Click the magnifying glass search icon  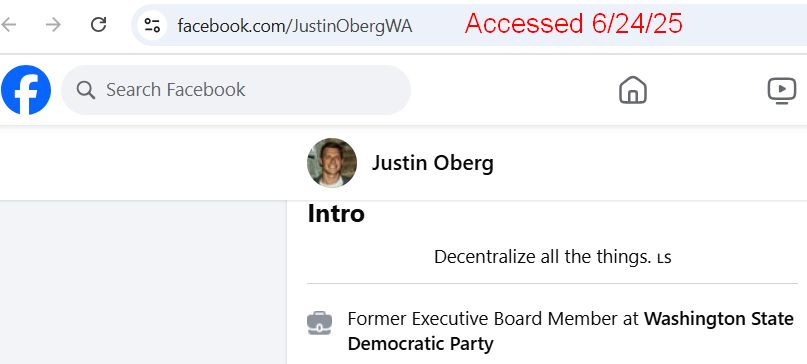pyautogui.click(x=85, y=90)
